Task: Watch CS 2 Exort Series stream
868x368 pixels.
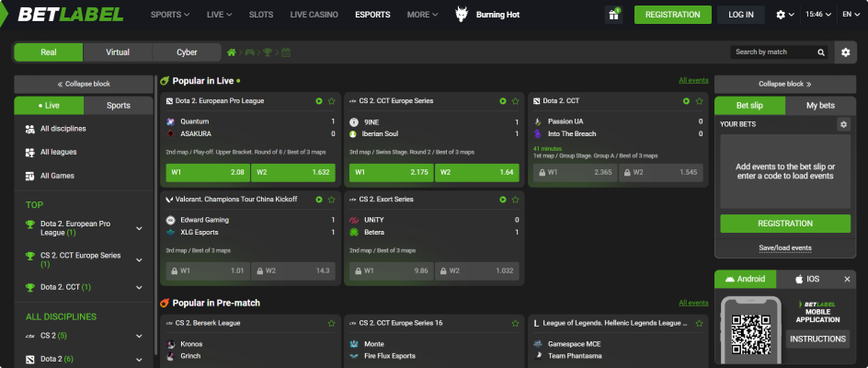Action: pyautogui.click(x=503, y=200)
